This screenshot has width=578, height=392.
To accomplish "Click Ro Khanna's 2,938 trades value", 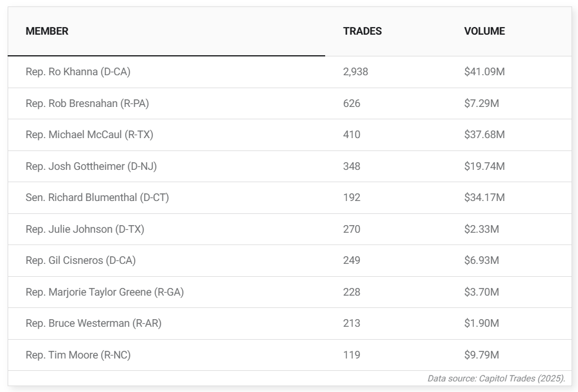I will [355, 72].
